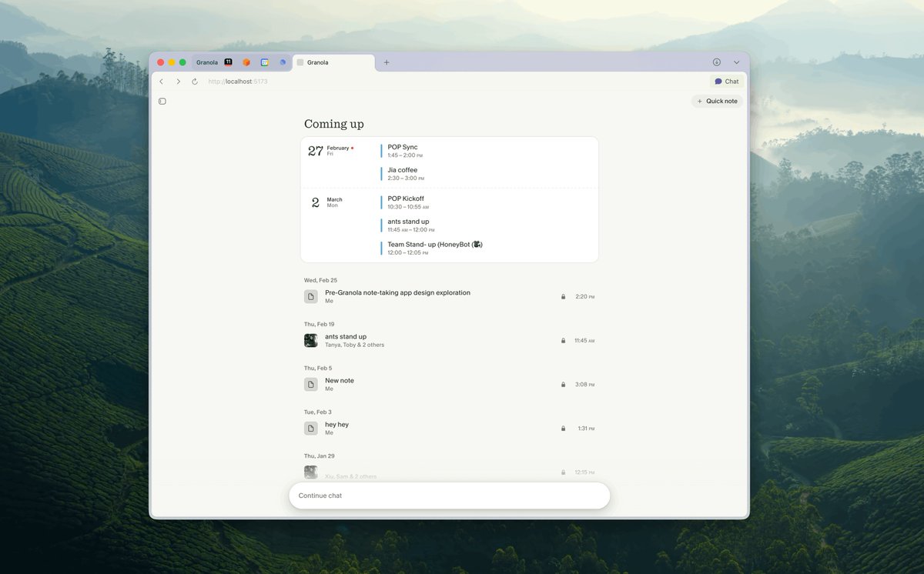Open the Chat panel via the chat bubble icon
Viewport: 924px width, 574px height.
tap(725, 81)
